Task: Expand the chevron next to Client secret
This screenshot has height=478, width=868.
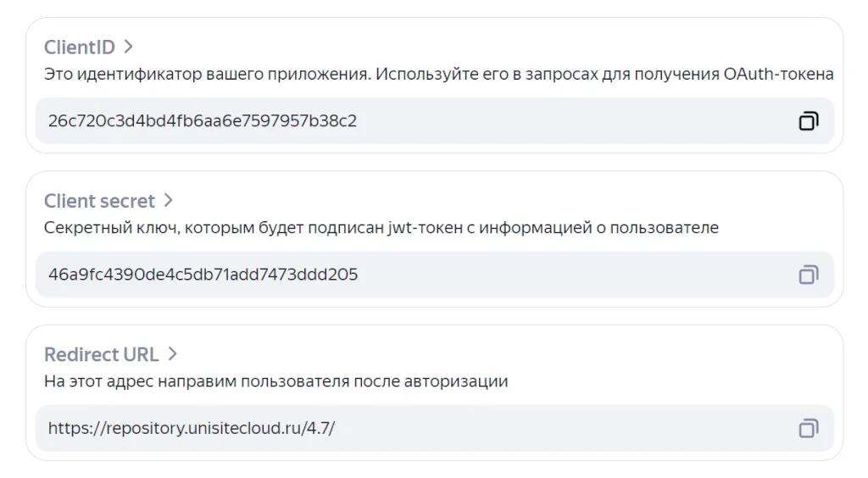Action: point(169,201)
